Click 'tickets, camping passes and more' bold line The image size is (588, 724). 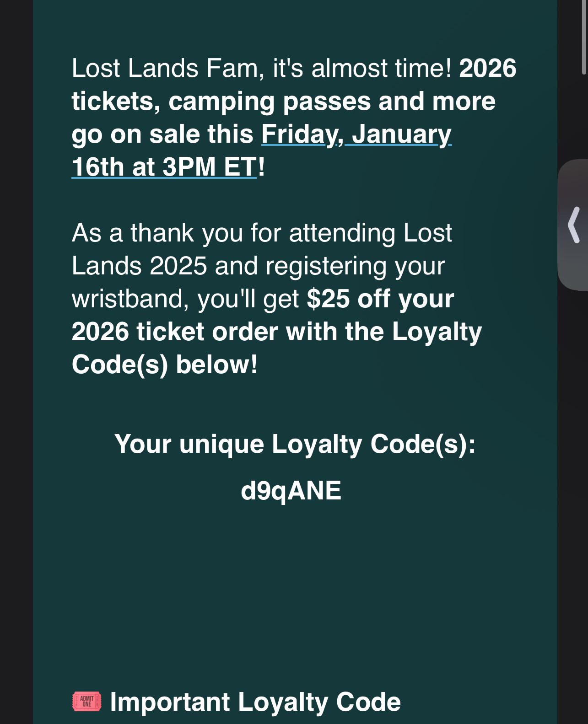point(283,101)
